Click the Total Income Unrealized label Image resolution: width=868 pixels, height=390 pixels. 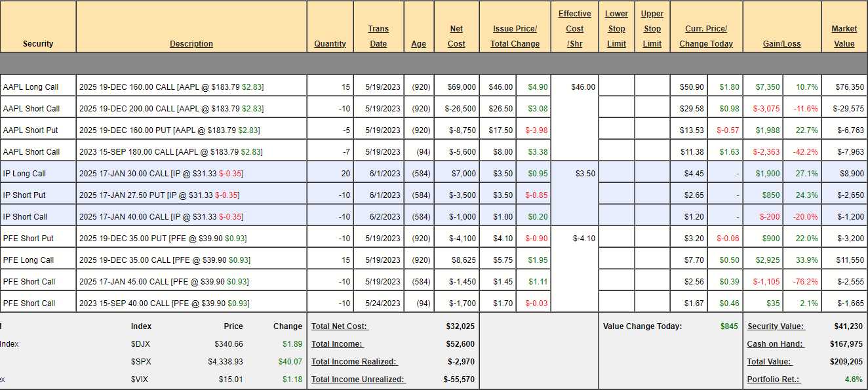click(358, 380)
